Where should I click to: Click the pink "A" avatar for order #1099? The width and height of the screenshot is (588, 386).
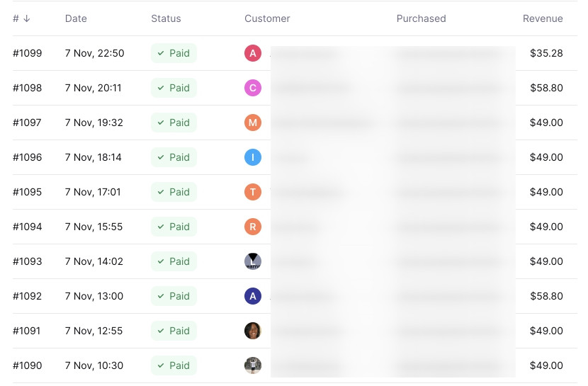click(253, 53)
